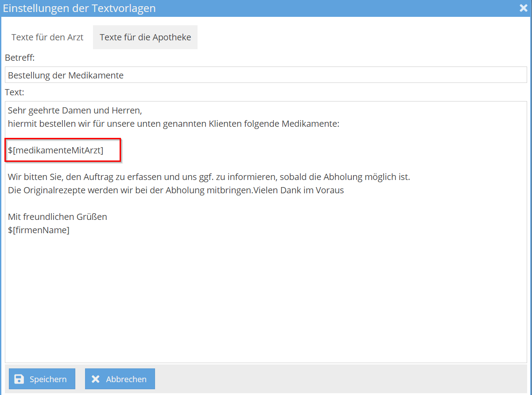Click the line starting with 'Wir bitten Sie'

pyautogui.click(x=209, y=177)
